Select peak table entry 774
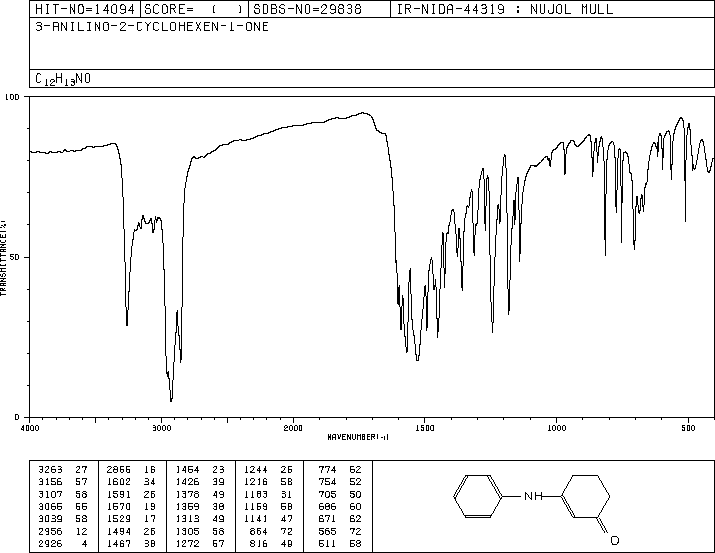The height and width of the screenshot is (553, 715). coord(327,470)
